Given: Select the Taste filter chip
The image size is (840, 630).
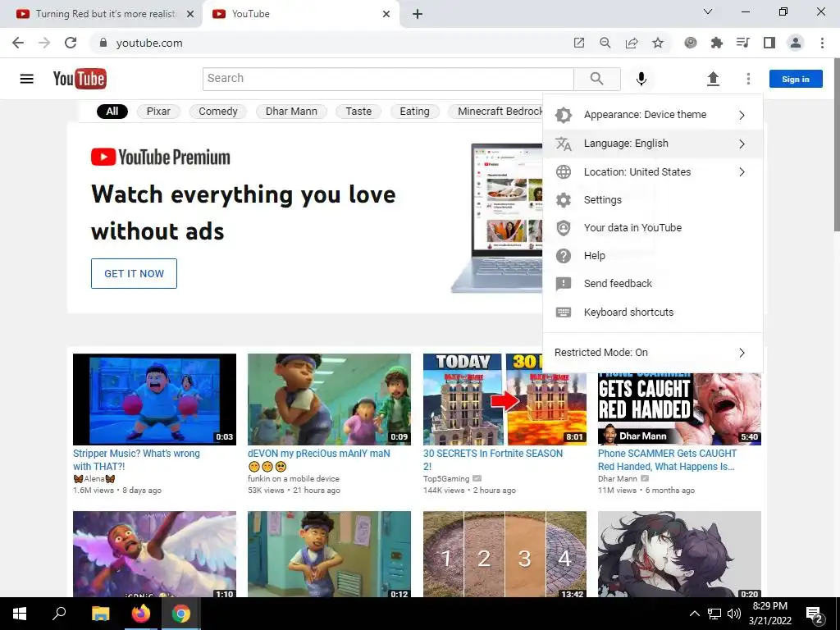Looking at the screenshot, I should tap(358, 112).
